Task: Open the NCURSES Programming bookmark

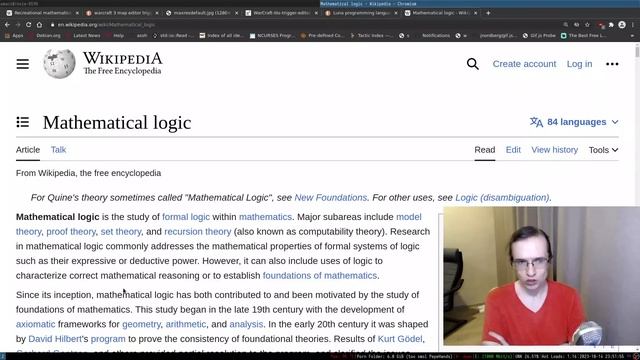Action: pyautogui.click(x=272, y=36)
